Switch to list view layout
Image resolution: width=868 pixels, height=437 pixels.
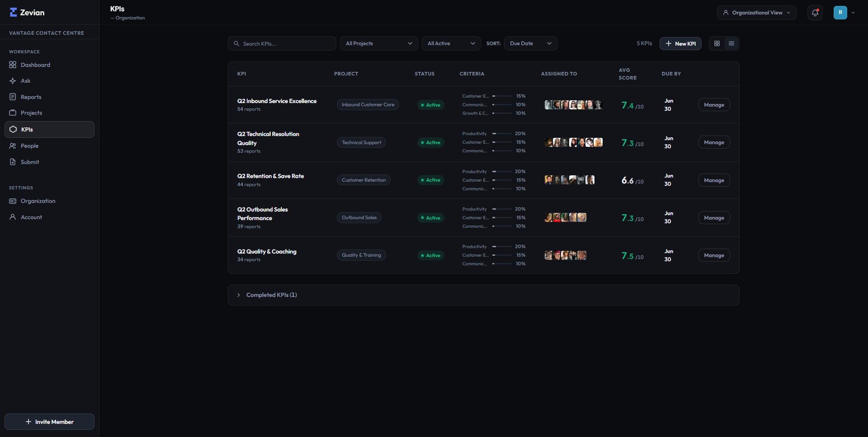click(x=731, y=43)
